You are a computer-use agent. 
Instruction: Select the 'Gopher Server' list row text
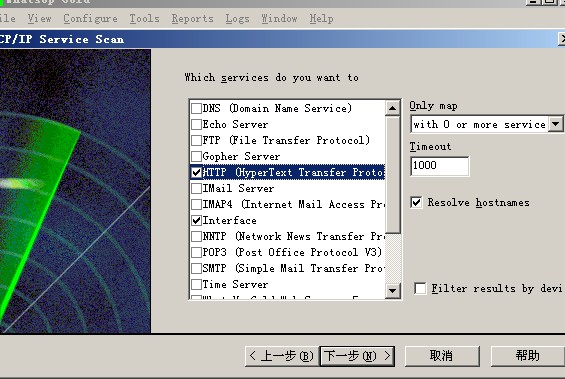click(x=241, y=156)
